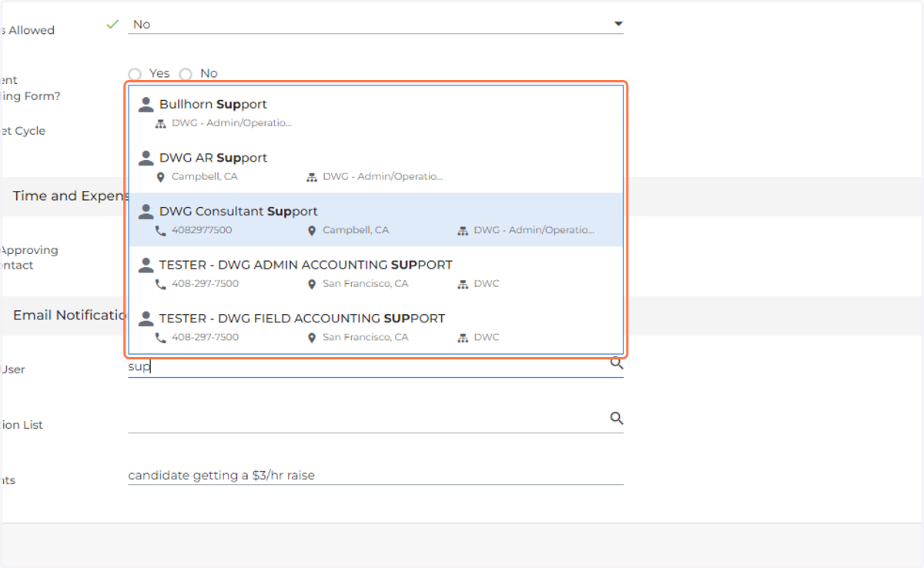
Task: Click the green checkmark beside Allowed field
Action: coord(112,25)
